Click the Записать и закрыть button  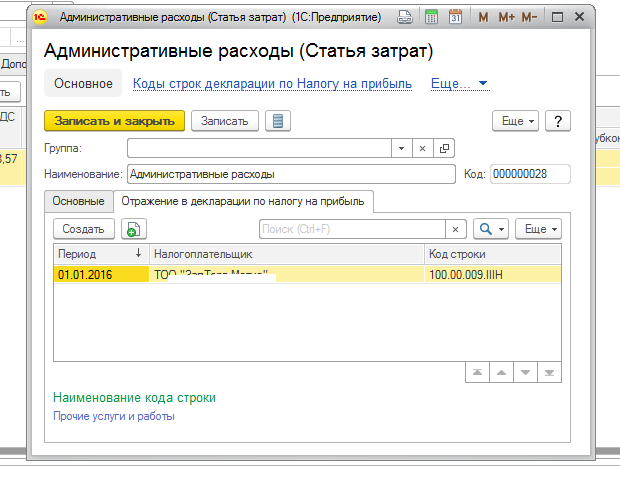pos(115,121)
